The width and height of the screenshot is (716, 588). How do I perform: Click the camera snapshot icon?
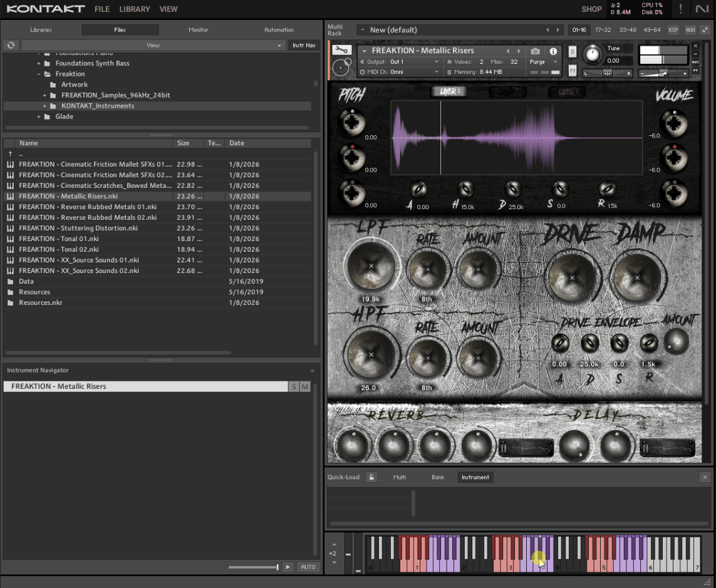pyautogui.click(x=535, y=51)
